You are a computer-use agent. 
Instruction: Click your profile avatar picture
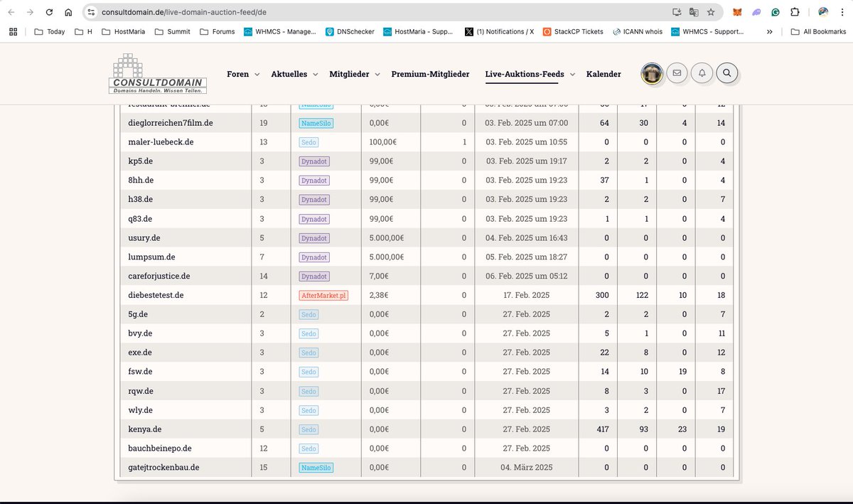[652, 73]
